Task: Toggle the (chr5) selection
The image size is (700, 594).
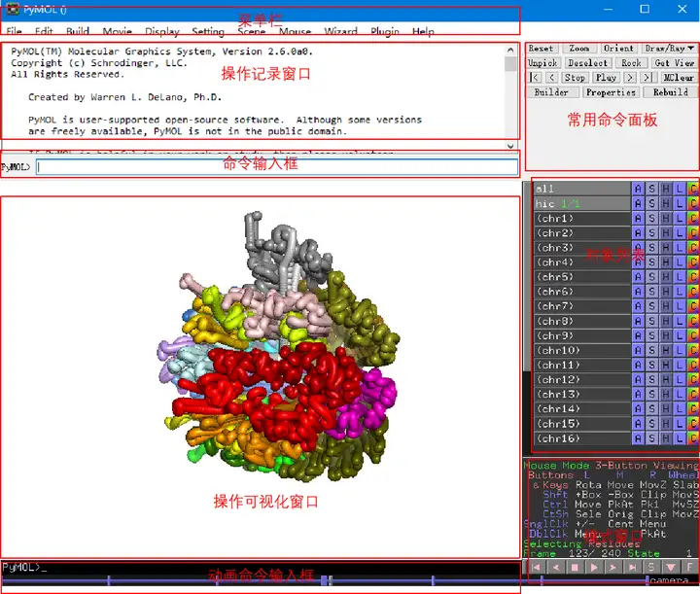Action: (x=582, y=277)
